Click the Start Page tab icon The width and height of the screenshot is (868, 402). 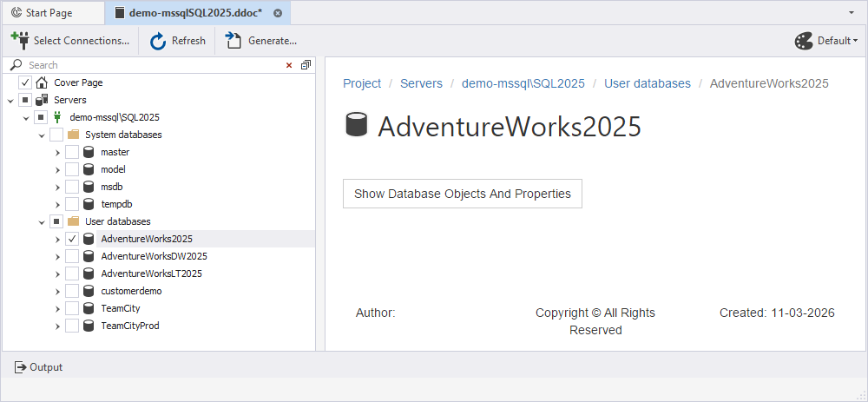click(x=16, y=13)
